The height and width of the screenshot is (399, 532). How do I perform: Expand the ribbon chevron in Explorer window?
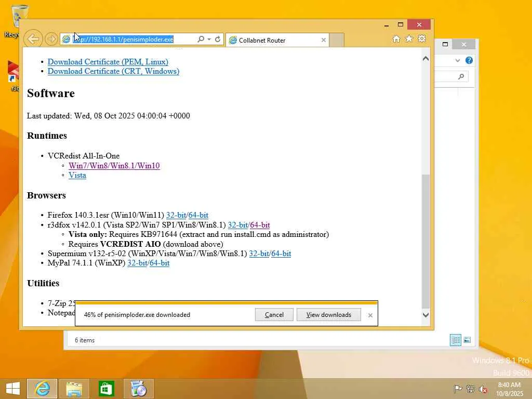[458, 60]
